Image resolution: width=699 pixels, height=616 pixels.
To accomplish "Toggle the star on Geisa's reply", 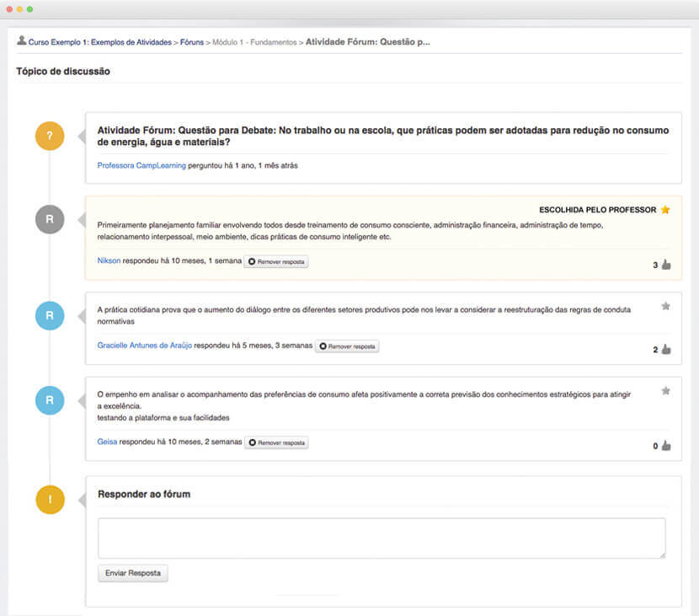I will click(666, 389).
